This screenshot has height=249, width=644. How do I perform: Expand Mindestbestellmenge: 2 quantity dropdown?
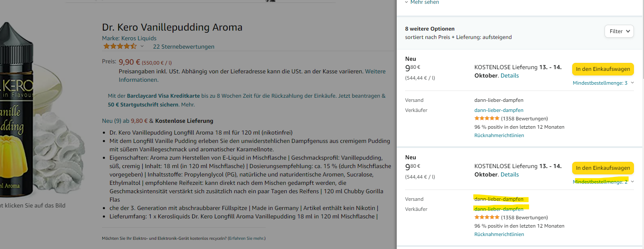[603, 182]
